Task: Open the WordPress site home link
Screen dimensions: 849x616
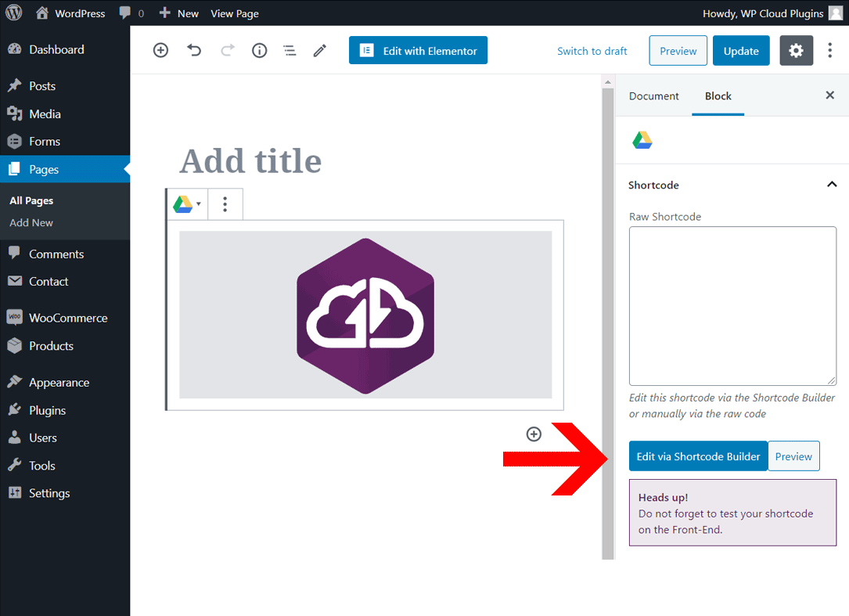Action: (x=70, y=13)
